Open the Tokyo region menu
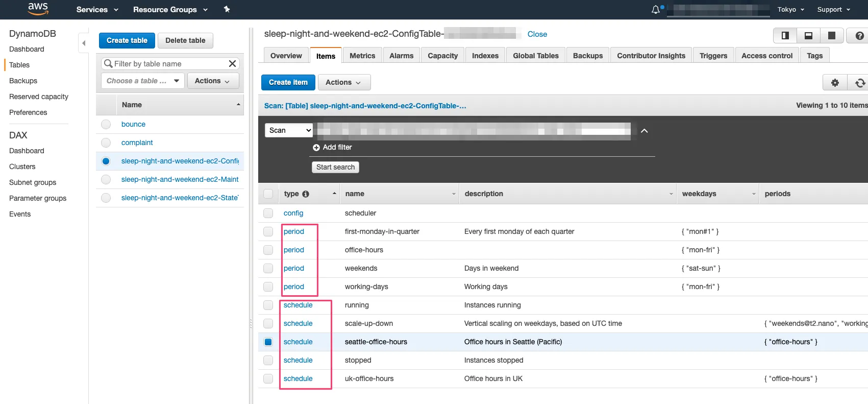The width and height of the screenshot is (868, 404). (x=790, y=10)
